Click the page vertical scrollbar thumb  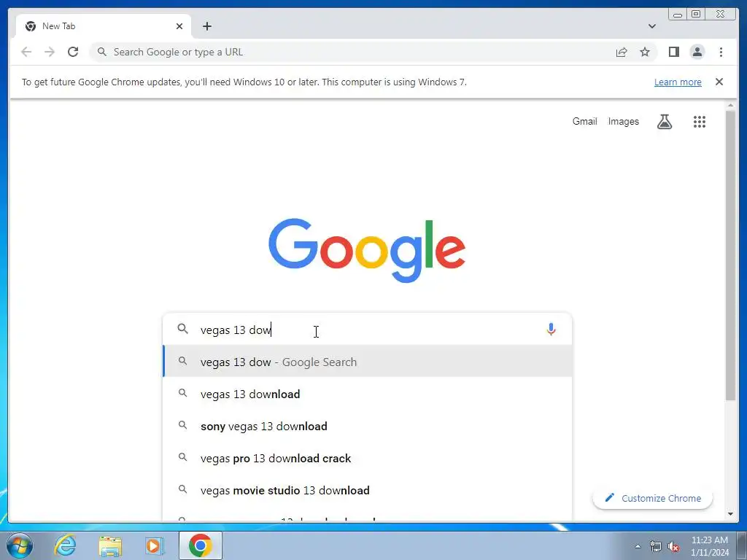coord(730,254)
